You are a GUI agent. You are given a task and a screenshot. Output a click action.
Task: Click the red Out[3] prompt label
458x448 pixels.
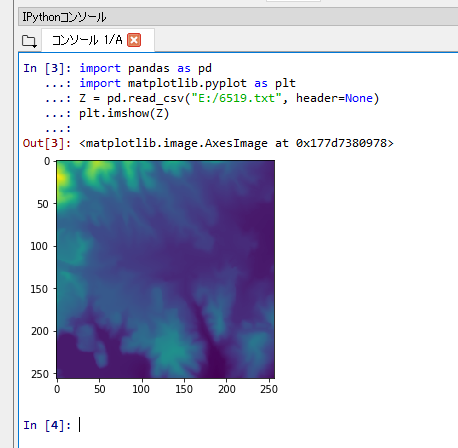[x=47, y=143]
